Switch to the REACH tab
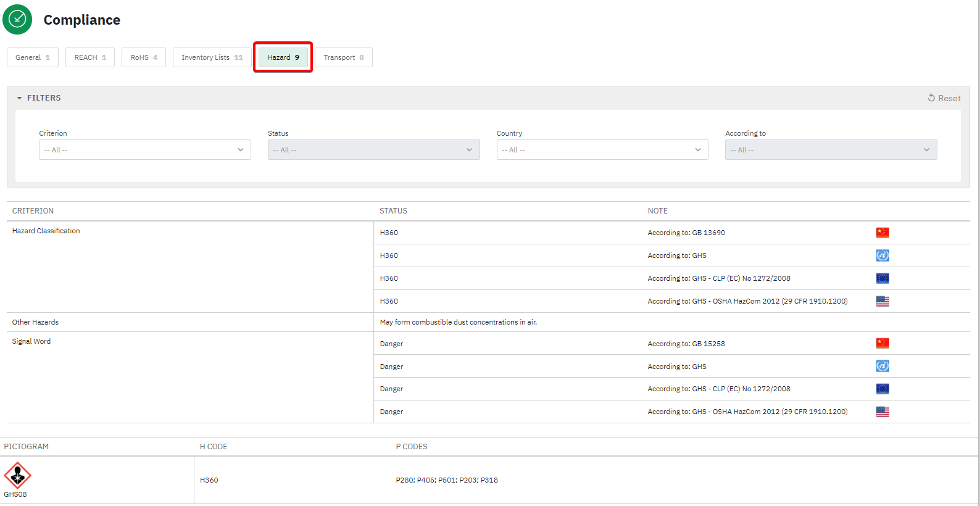Viewport: 980px width, 506px height. click(x=90, y=57)
